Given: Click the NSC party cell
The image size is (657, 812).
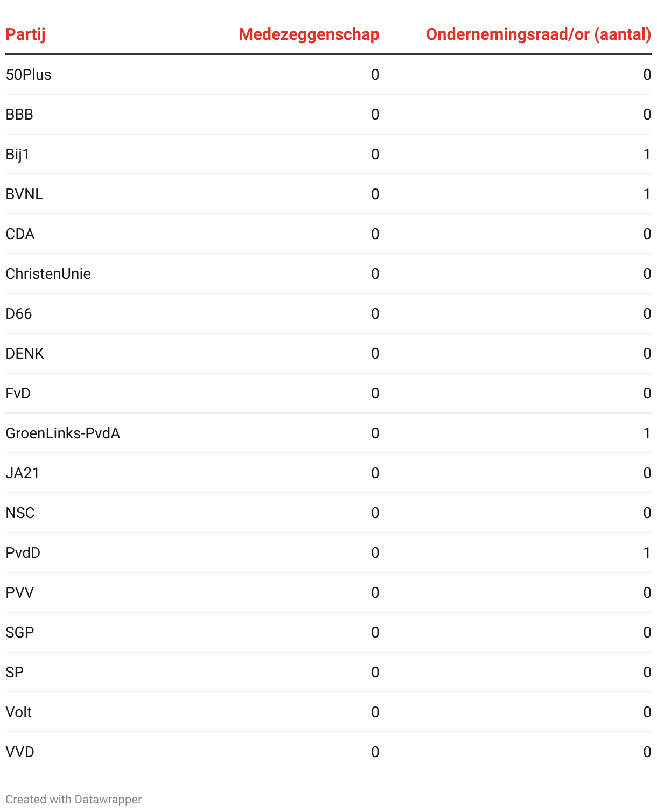Looking at the screenshot, I should click(x=20, y=513).
